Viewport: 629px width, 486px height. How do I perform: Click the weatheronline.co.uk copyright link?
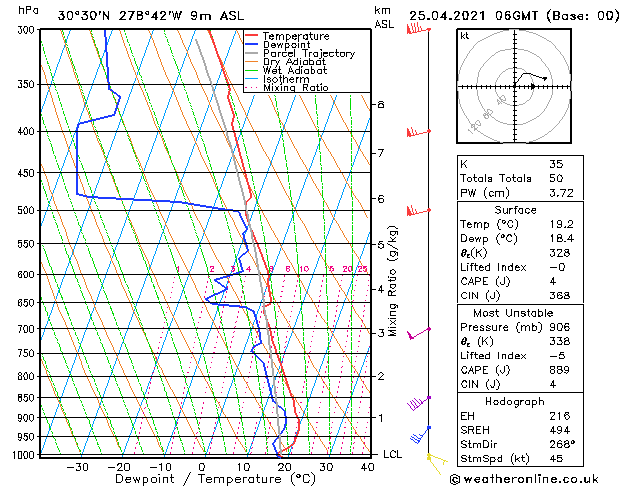[524, 479]
